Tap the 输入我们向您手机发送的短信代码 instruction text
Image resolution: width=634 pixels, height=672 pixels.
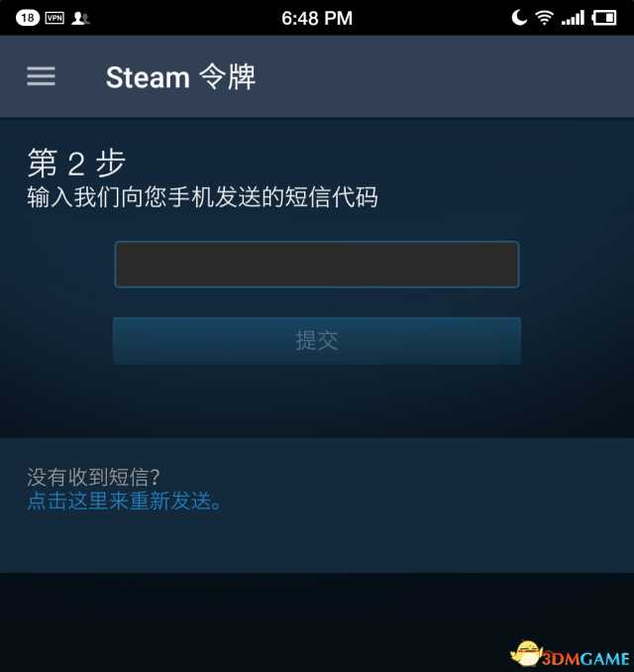tap(202, 197)
